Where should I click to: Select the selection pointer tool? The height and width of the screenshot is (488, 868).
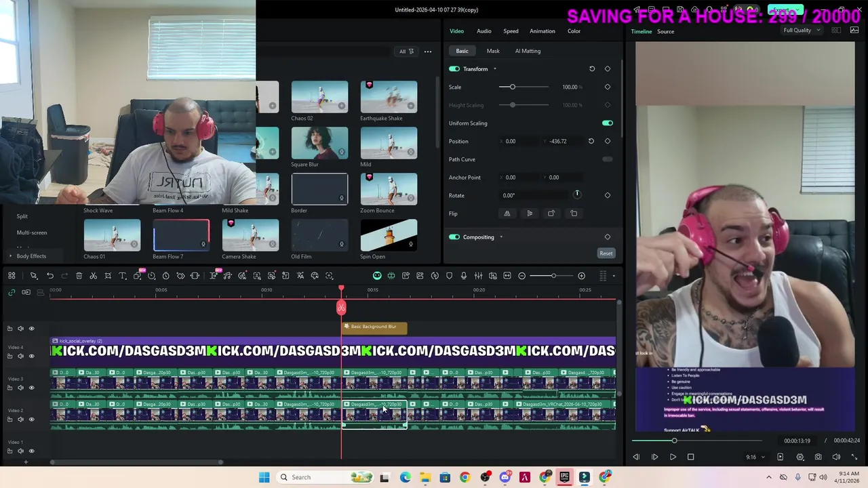coord(33,276)
